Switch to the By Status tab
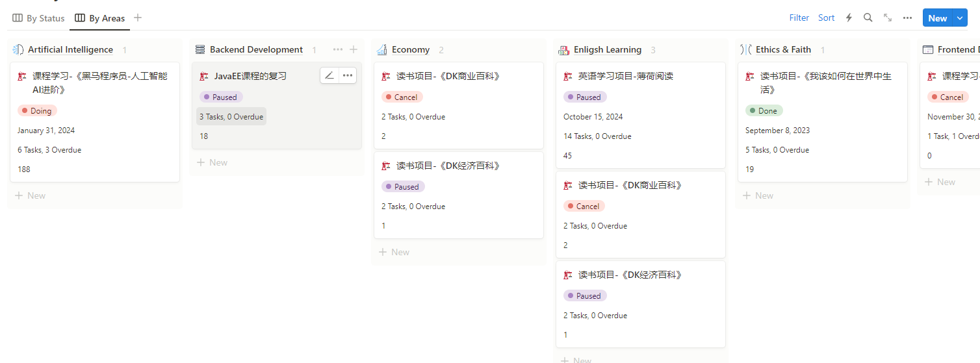 click(39, 18)
